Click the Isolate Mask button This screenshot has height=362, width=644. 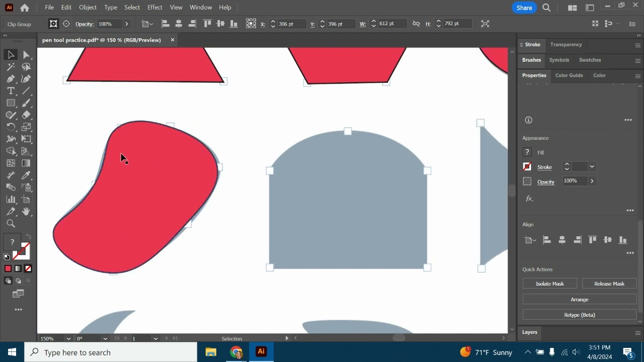(x=550, y=284)
